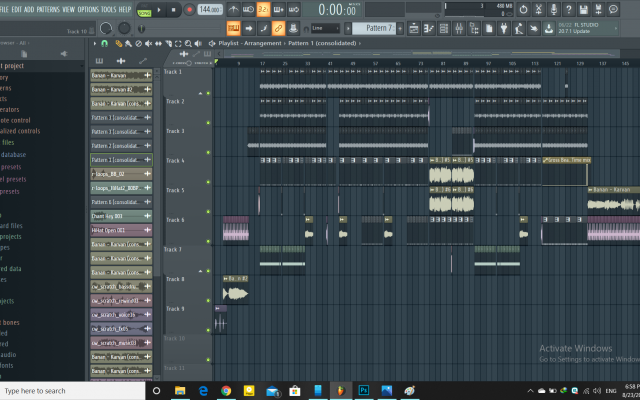Viewport: 640px width, 400px height.
Task: Toggle typing keyboard to piano button
Action: click(233, 29)
